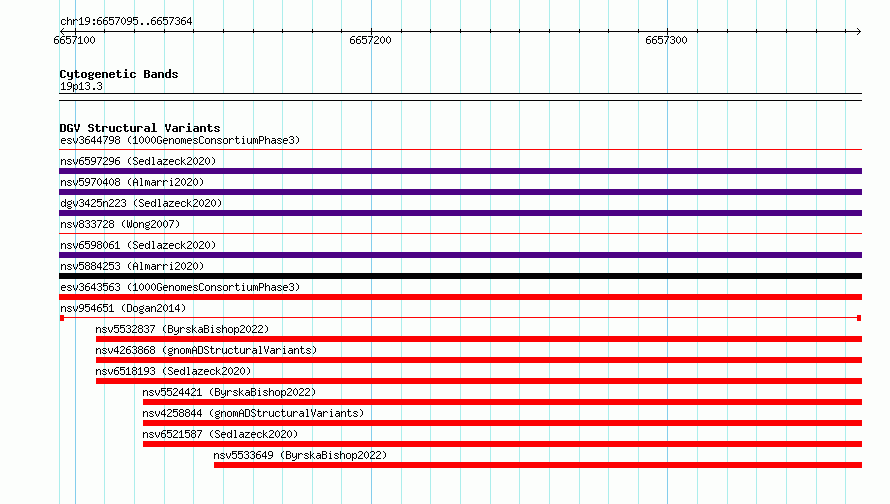This screenshot has height=504, width=890.
Task: Click the 6657300 ruler coordinate label
Action: (666, 40)
